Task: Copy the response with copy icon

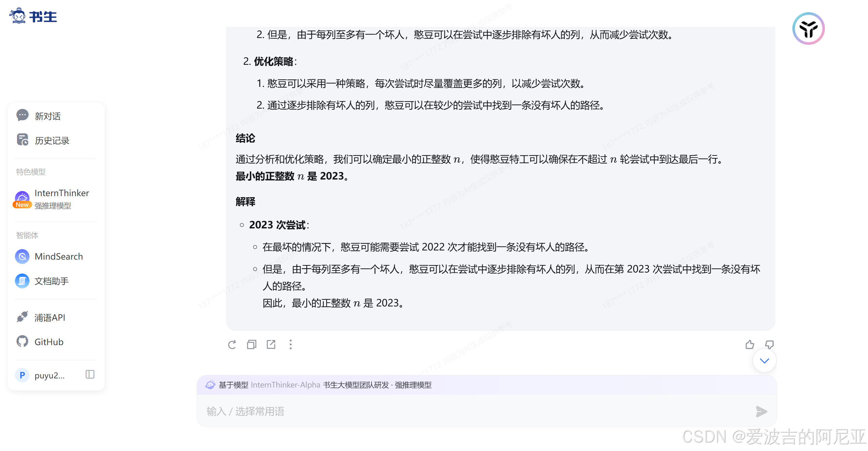Action: coord(251,345)
